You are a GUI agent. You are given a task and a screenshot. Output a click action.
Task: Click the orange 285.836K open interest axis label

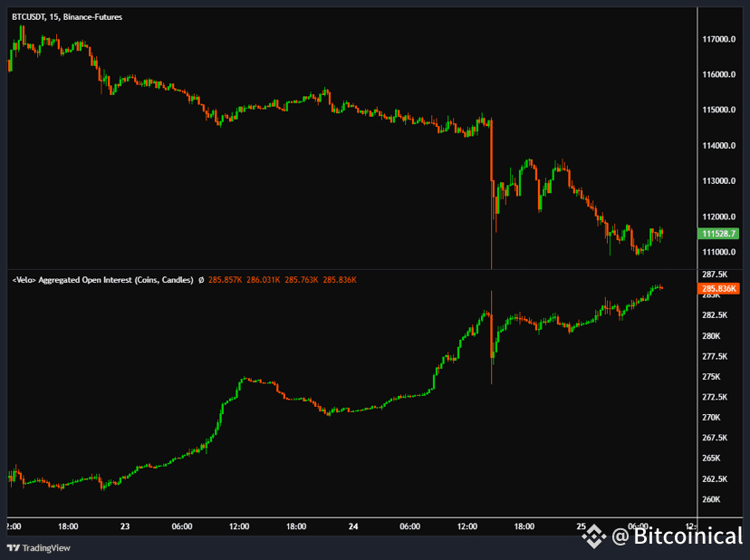coord(718,289)
